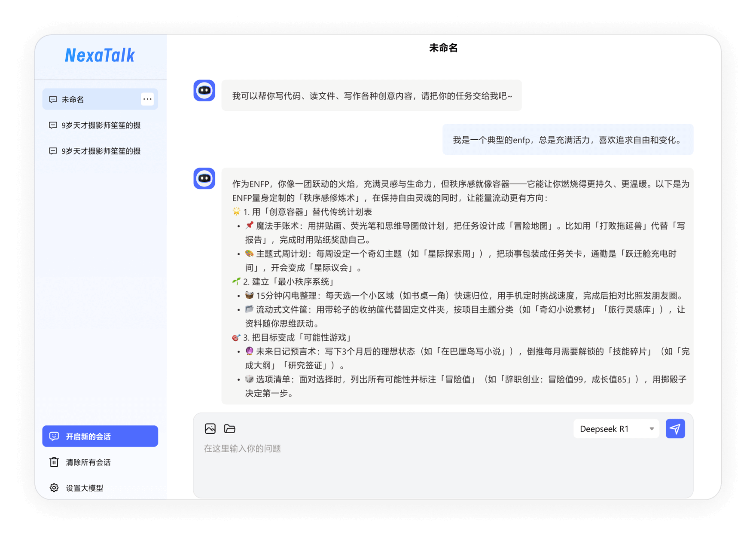Click 清除所有会话 to clear conversations
The width and height of the screenshot is (756, 538).
(88, 462)
